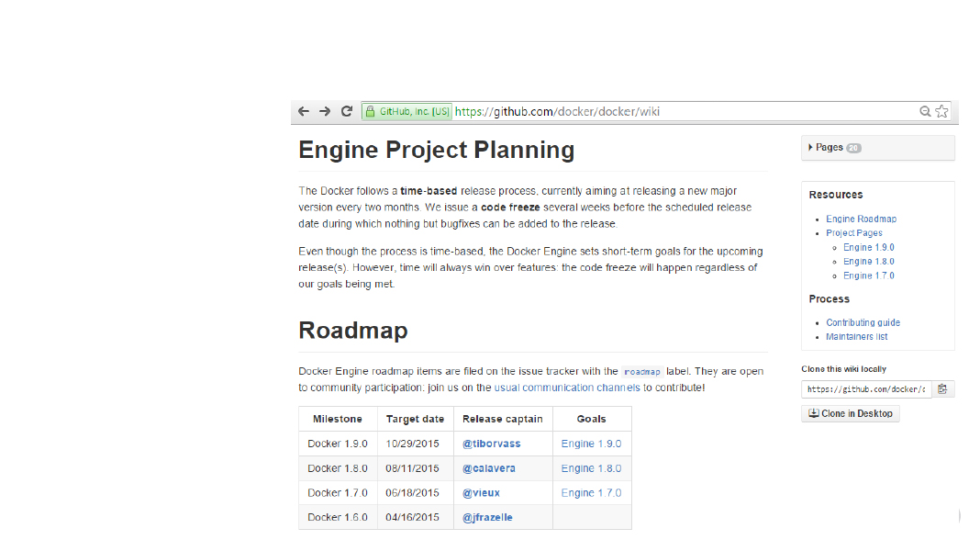Open Engine 1.9.0 in the Resources sidebar
Image resolution: width=980 pixels, height=551 pixels.
(x=869, y=247)
